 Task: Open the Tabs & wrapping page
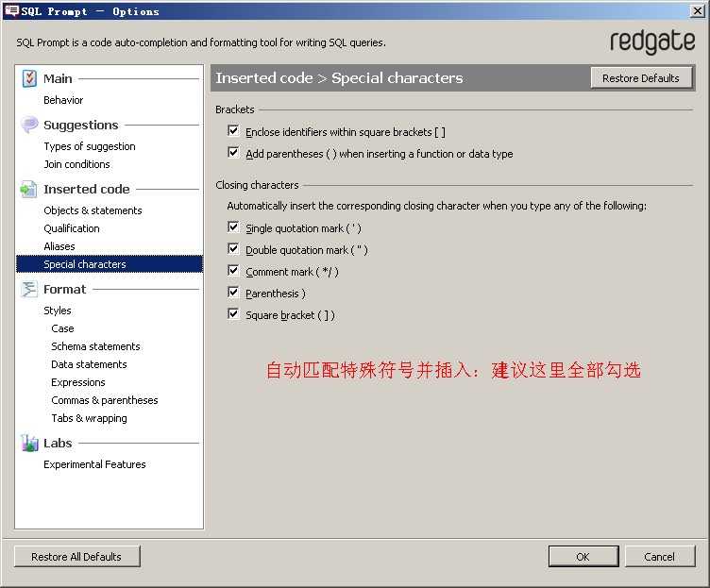pos(89,418)
